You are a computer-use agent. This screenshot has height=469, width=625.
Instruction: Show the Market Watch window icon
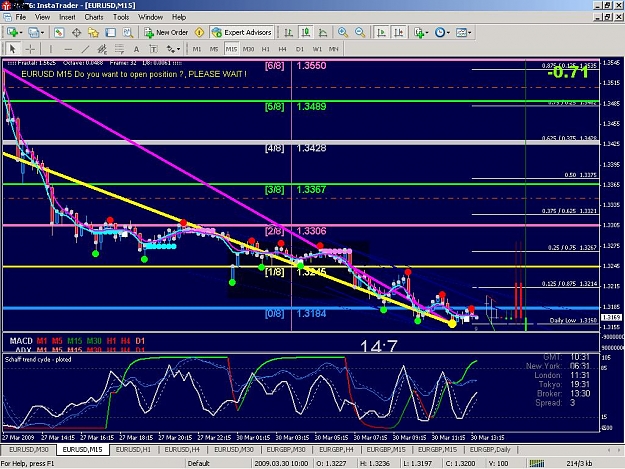[59, 33]
